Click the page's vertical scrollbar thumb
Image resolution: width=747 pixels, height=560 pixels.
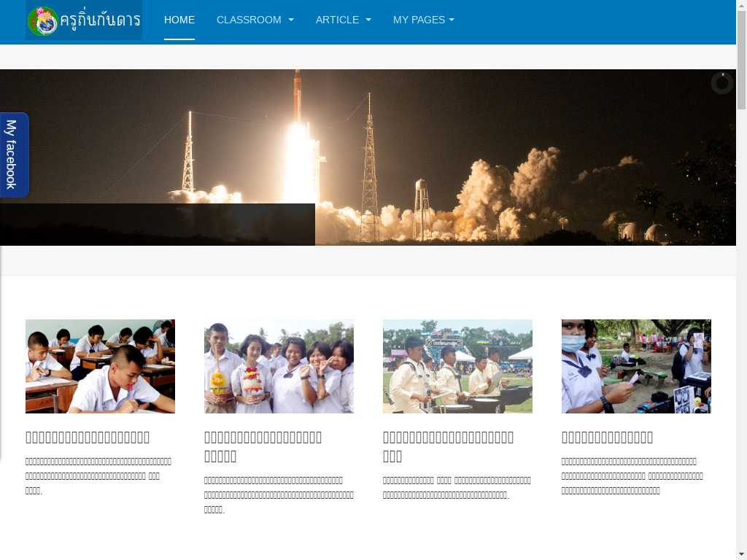pyautogui.click(x=741, y=60)
